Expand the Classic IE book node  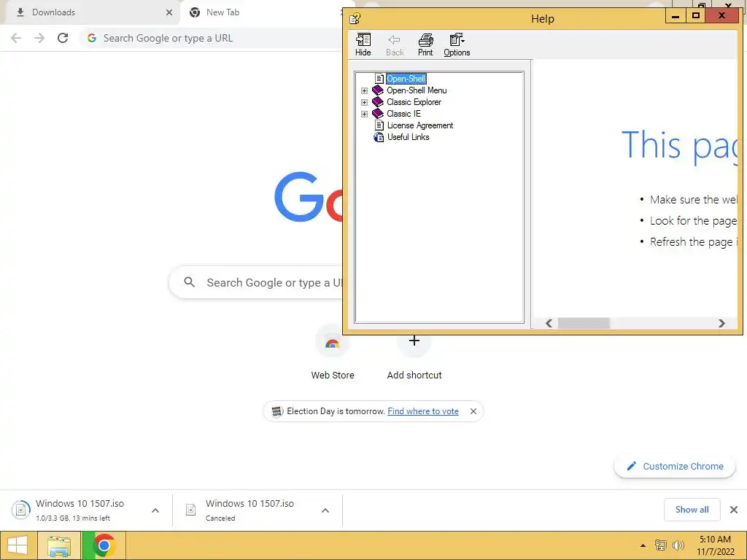(x=365, y=114)
